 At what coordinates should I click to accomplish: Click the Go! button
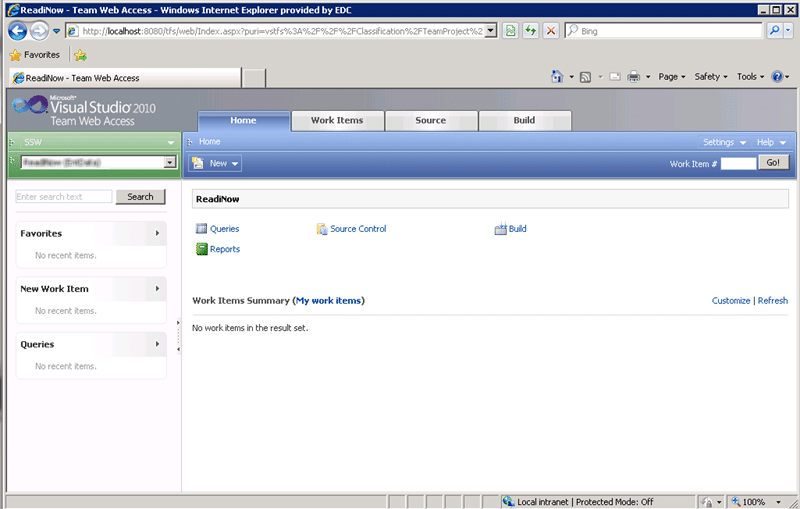773,163
